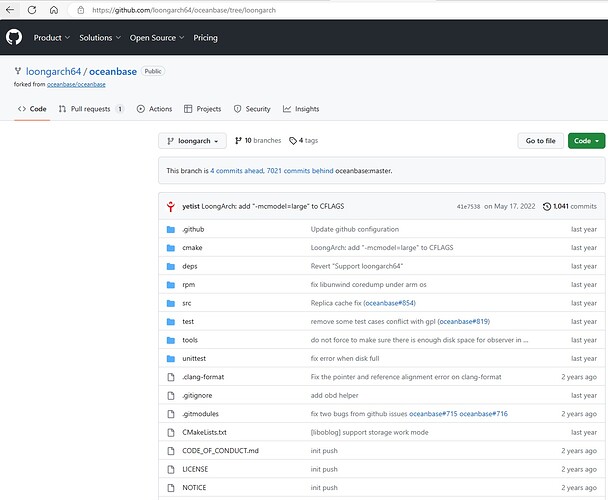Screen dimensions: 608x500
Task: Open the 7021 commits behind link
Action: click(300, 171)
